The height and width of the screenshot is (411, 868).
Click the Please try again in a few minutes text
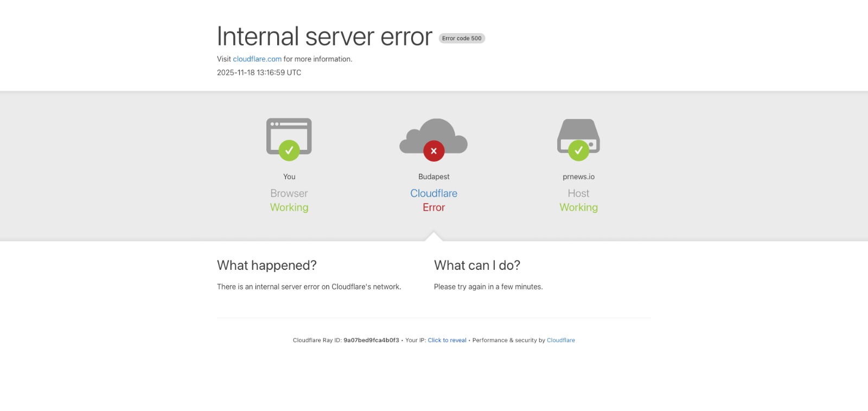tap(488, 287)
